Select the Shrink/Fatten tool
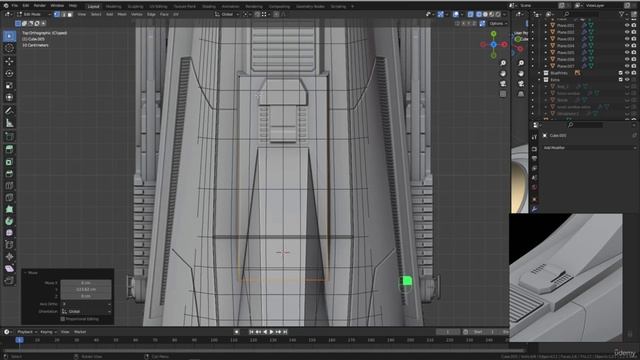The width and height of the screenshot is (640, 360). tap(9, 256)
